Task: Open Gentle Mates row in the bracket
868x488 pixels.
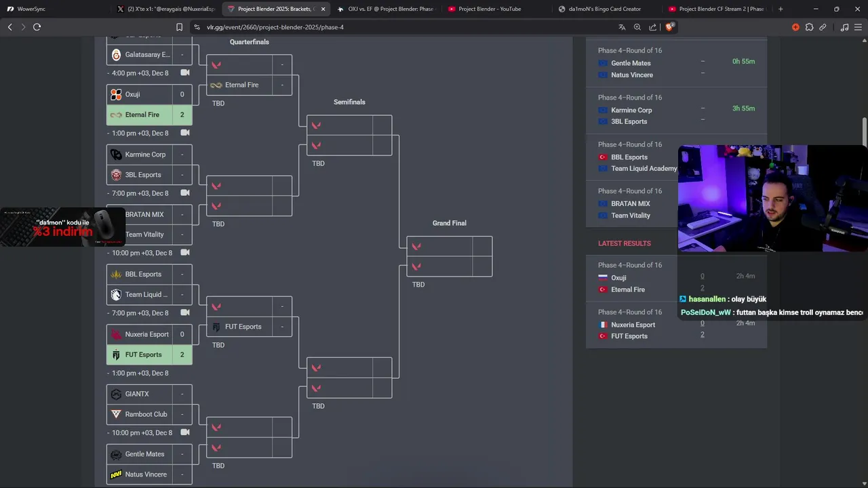Action: 149,454
